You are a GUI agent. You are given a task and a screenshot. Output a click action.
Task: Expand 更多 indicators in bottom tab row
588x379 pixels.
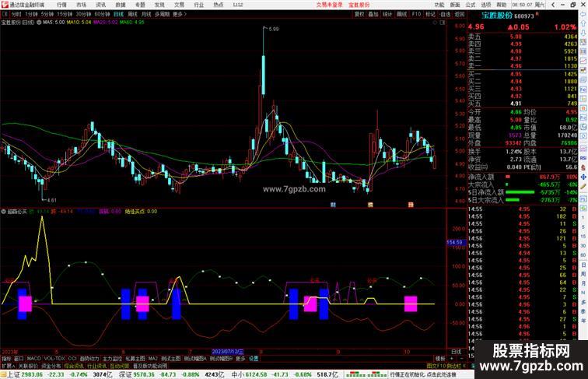(x=240, y=359)
